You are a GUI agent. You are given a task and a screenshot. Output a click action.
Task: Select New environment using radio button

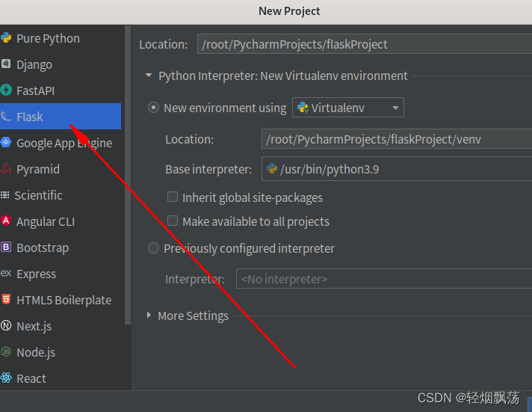(153, 108)
